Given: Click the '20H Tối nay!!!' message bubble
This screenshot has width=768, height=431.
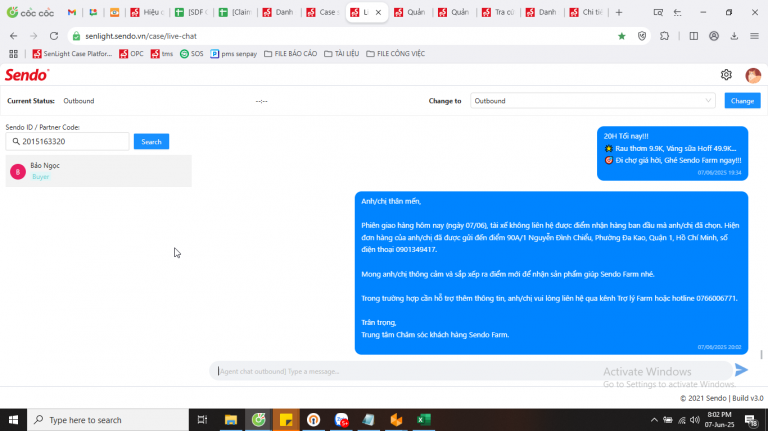Looking at the screenshot, I should (672, 153).
